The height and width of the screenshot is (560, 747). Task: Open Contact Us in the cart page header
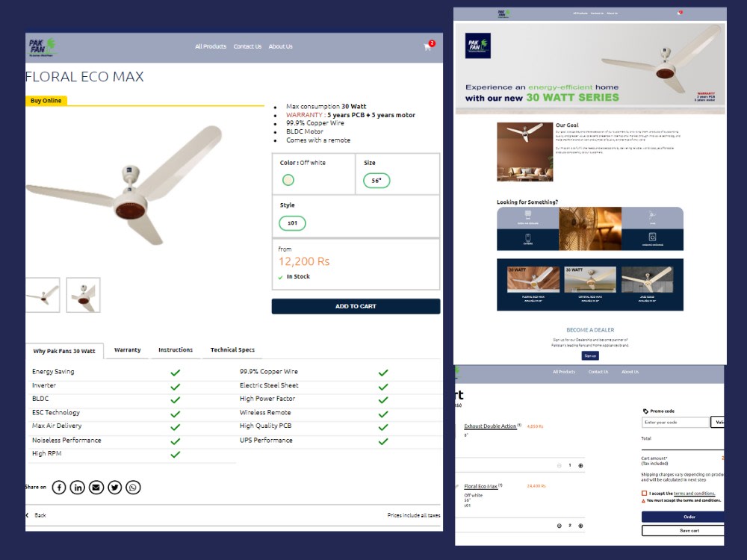click(x=598, y=372)
